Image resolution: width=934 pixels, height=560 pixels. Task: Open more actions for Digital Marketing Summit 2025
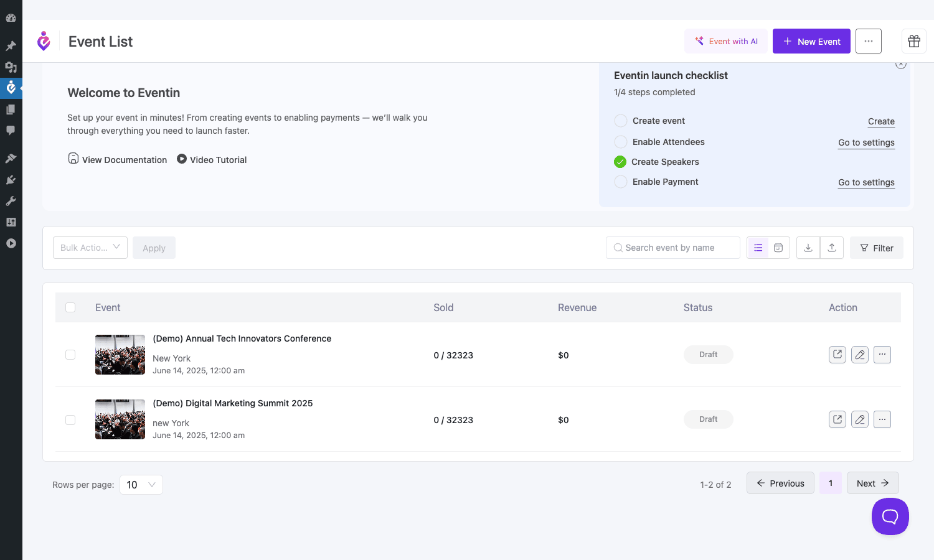(882, 419)
